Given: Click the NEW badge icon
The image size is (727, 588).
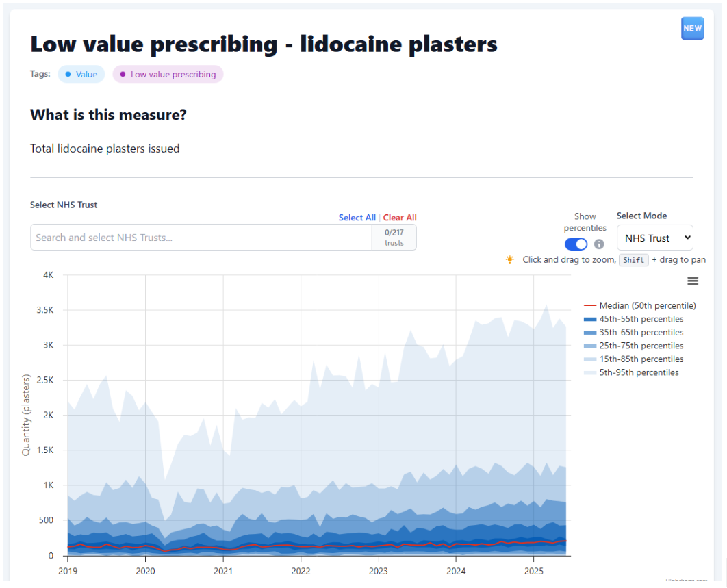Looking at the screenshot, I should coord(692,29).
